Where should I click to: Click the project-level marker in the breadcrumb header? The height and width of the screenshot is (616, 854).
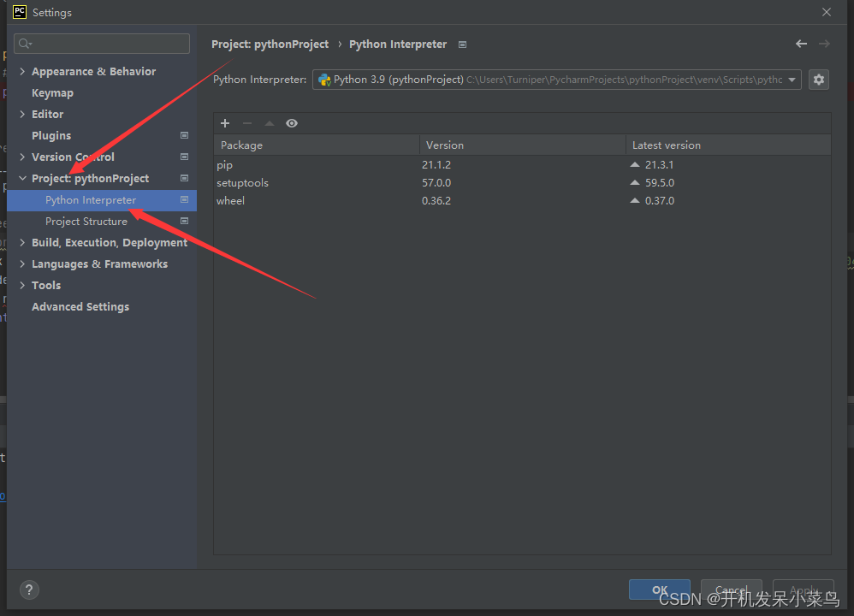click(462, 44)
